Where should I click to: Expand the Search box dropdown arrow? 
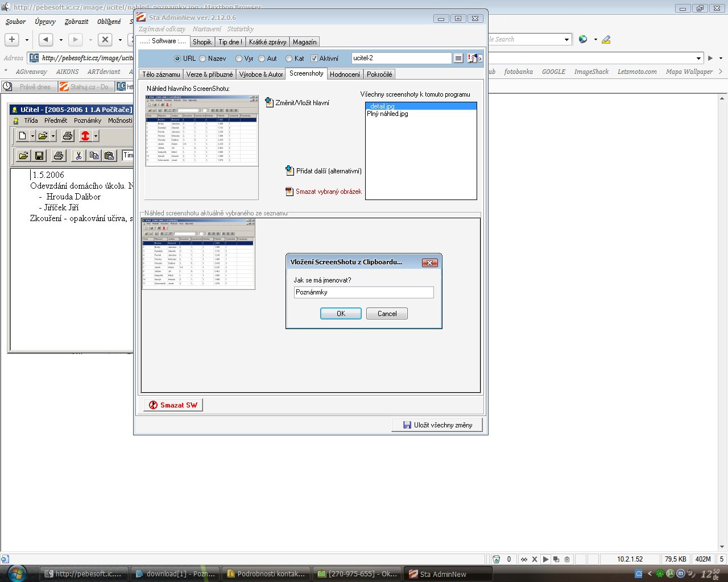pos(567,39)
